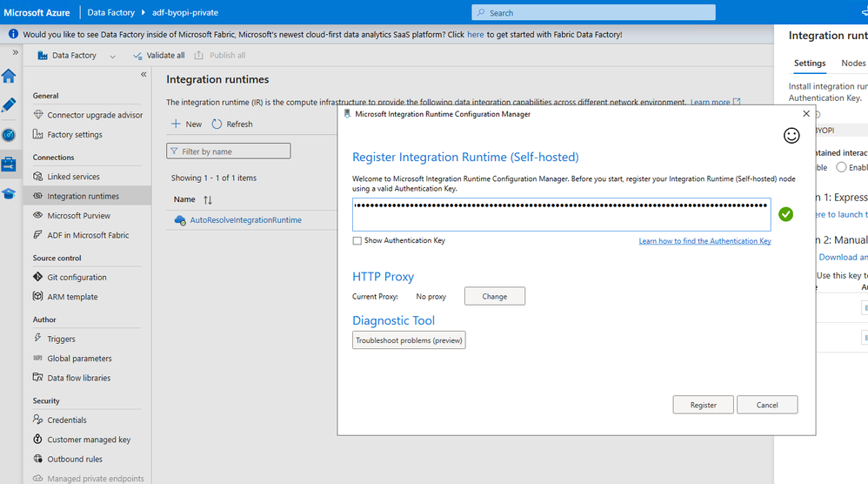
Task: Click Validate all in toolbar
Action: [159, 56]
